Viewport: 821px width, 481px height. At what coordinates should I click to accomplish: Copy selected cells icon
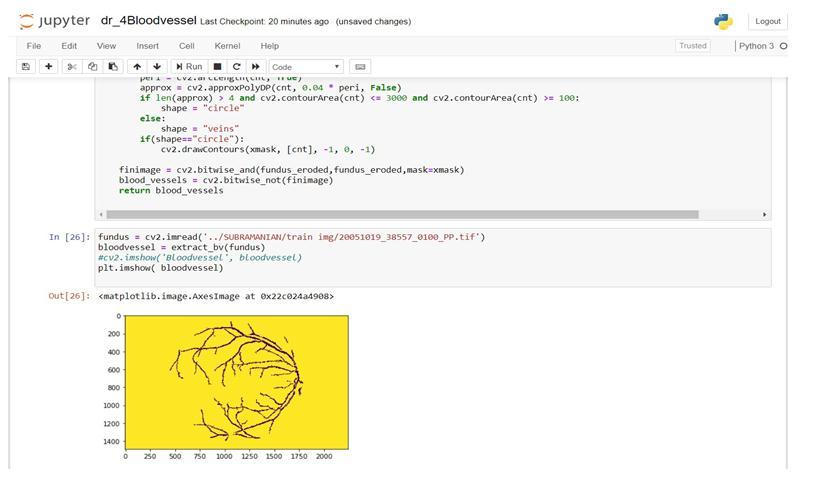pyautogui.click(x=92, y=66)
